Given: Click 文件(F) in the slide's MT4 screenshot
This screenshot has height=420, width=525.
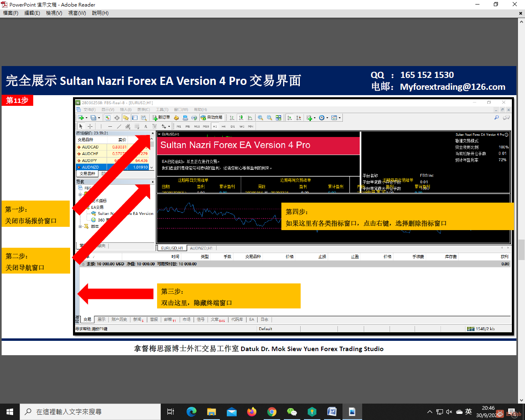Looking at the screenshot, I should point(89,110).
